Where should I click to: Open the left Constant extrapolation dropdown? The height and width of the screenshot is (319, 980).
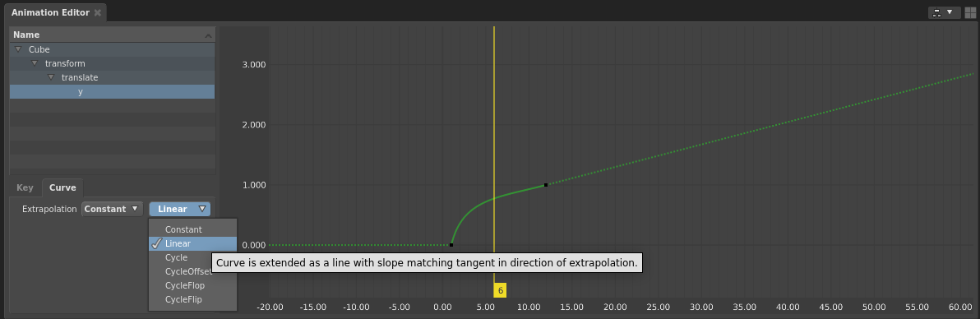[x=113, y=209]
